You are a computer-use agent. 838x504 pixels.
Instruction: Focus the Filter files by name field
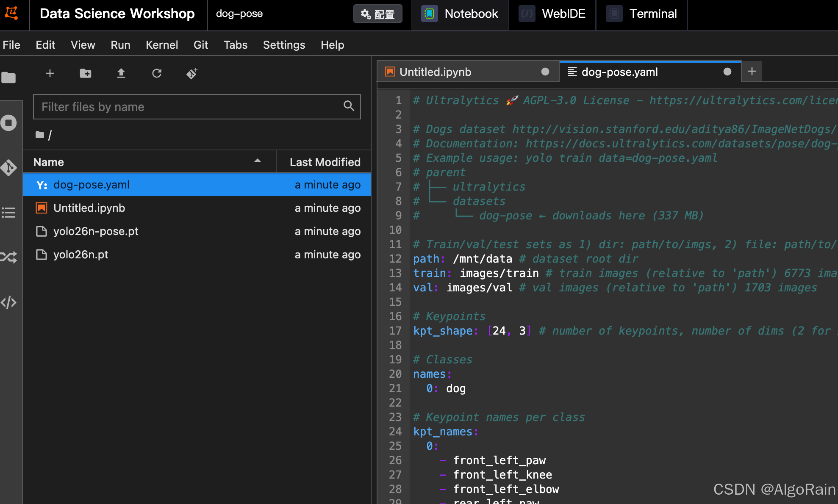coord(197,107)
